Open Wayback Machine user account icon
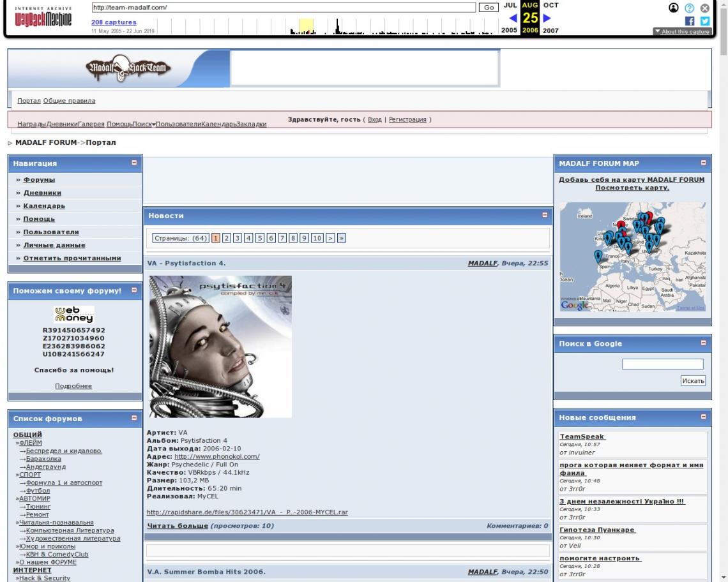Image resolution: width=728 pixels, height=582 pixels. [x=673, y=8]
